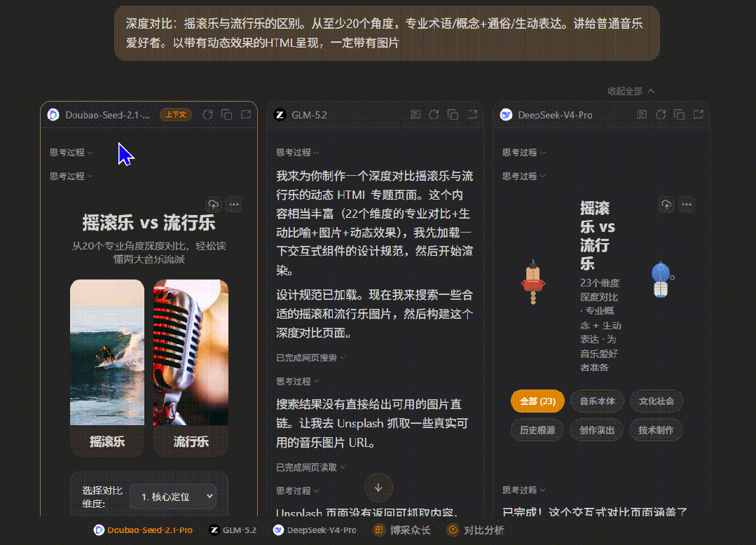
Task: Regenerate the GLM-5.2 response
Action: (434, 115)
